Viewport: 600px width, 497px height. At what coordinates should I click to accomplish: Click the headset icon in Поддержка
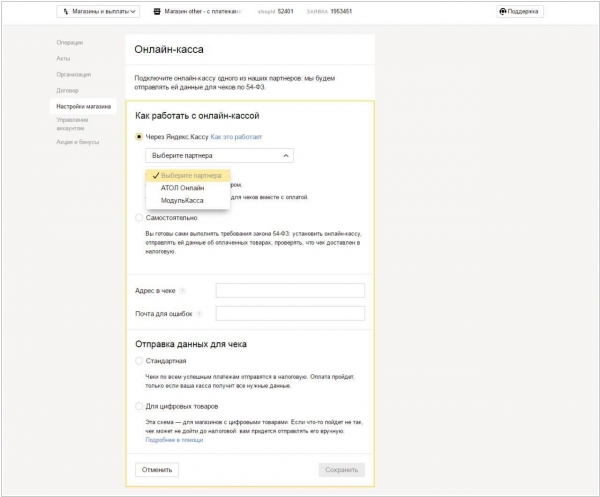click(x=503, y=11)
